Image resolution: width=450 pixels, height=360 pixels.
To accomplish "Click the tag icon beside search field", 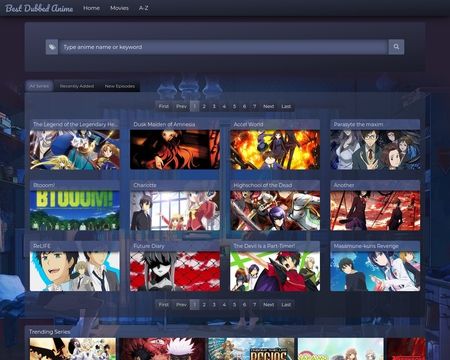I will 52,47.
